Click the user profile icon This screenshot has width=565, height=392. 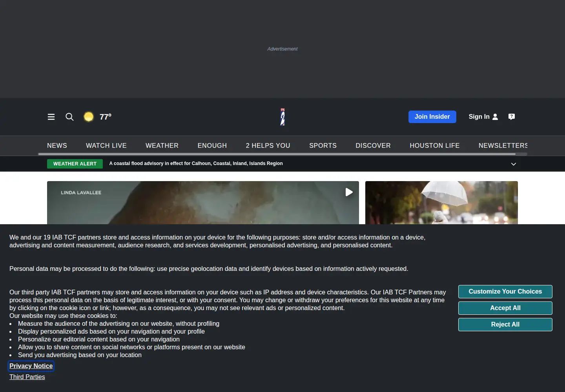pyautogui.click(x=495, y=117)
